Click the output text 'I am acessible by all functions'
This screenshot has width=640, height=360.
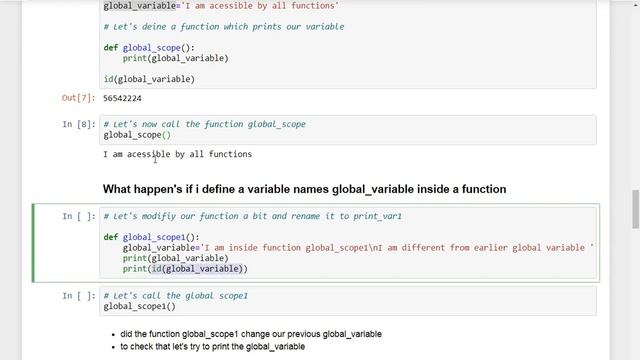[x=178, y=154]
